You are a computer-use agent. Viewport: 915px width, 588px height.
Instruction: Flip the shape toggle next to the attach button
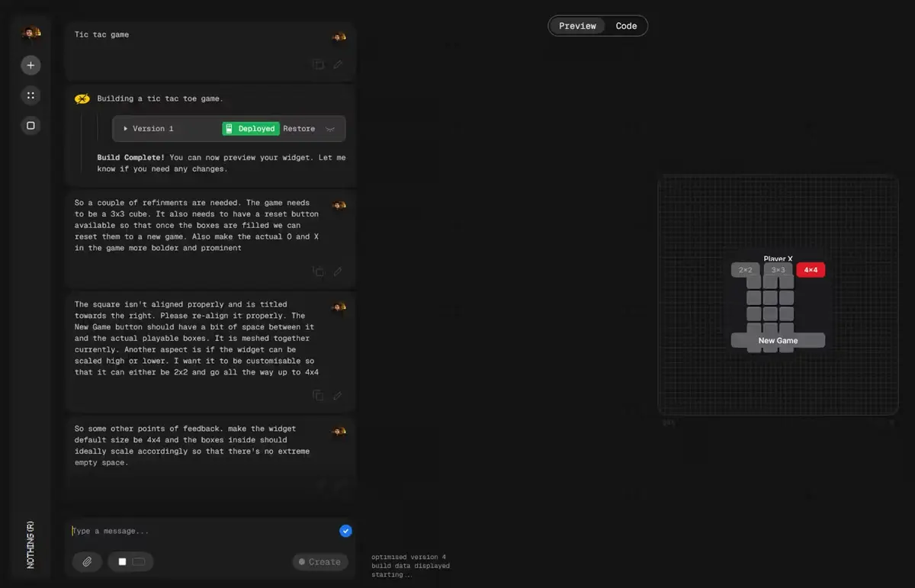pos(130,561)
